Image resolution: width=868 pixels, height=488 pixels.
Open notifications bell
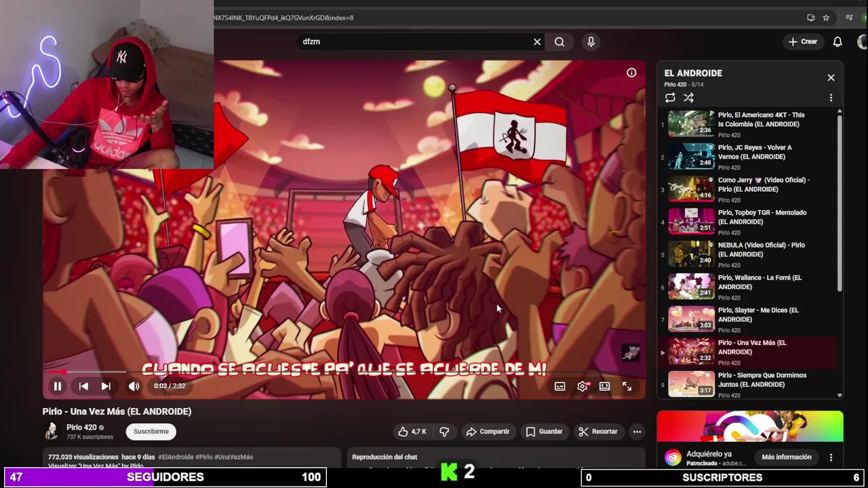(x=837, y=42)
